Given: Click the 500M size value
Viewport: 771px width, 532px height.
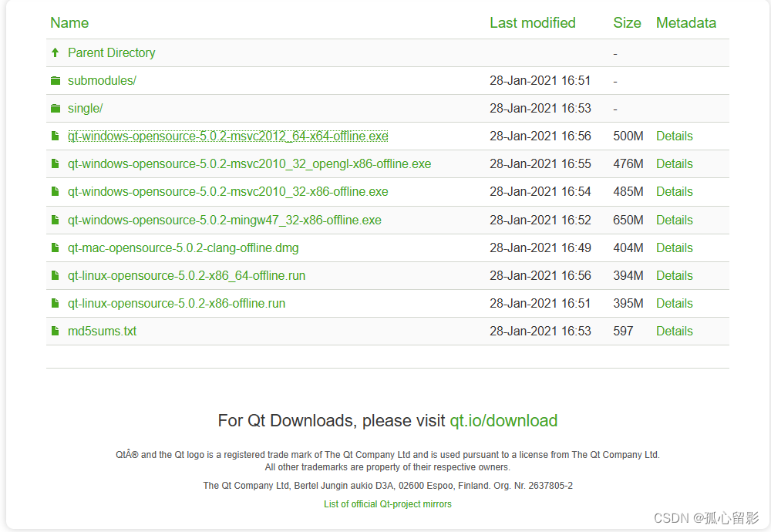Looking at the screenshot, I should point(628,136).
